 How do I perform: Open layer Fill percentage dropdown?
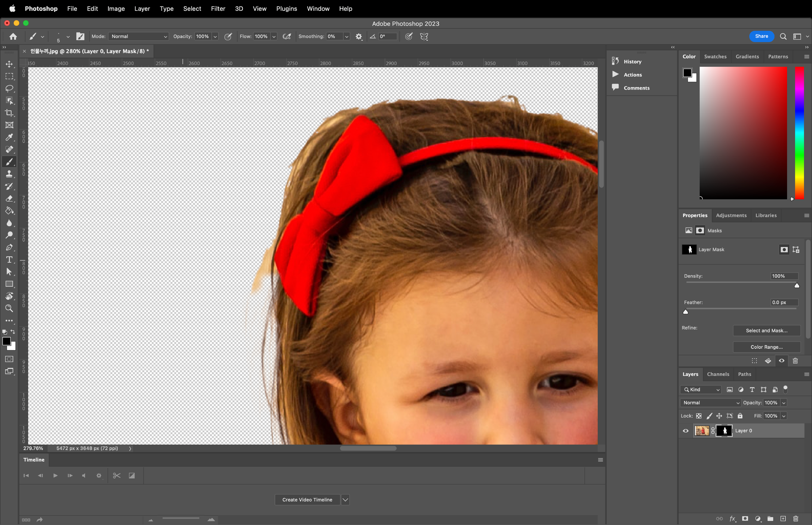784,416
